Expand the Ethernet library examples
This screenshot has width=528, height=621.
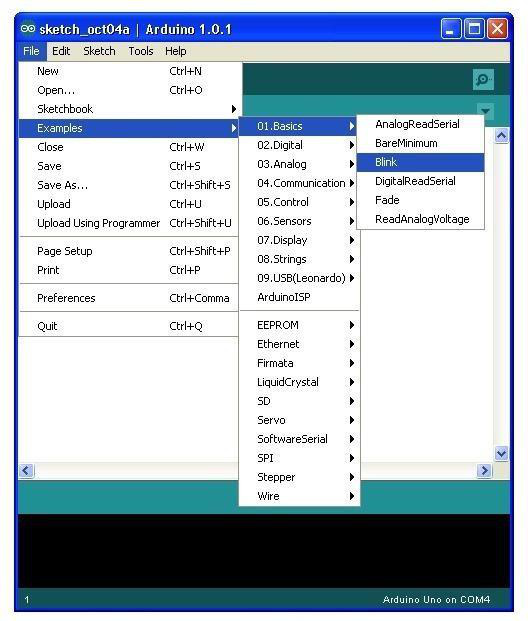click(299, 345)
